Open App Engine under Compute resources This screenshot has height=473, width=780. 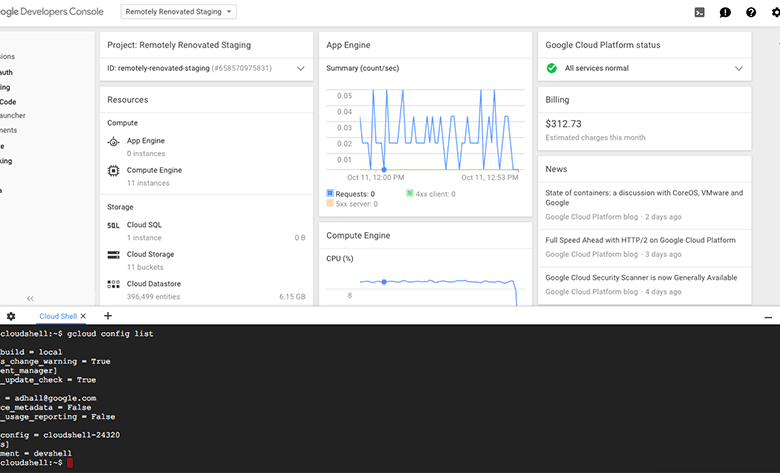click(145, 141)
